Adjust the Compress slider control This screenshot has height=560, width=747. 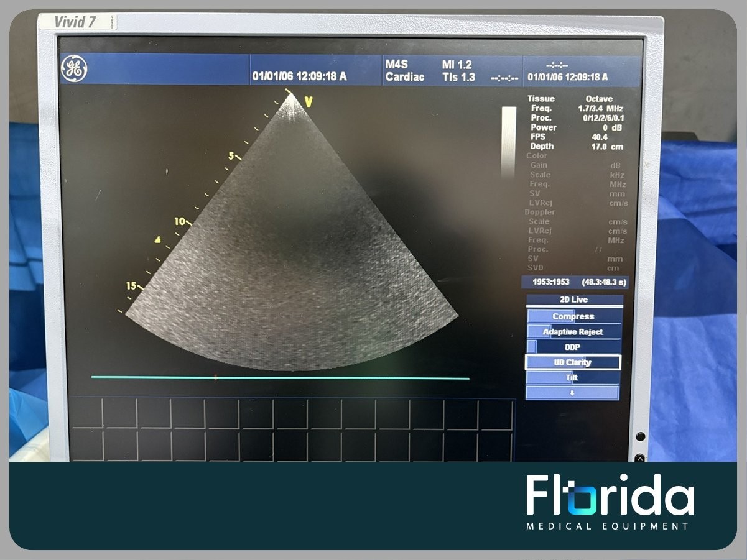click(x=573, y=316)
